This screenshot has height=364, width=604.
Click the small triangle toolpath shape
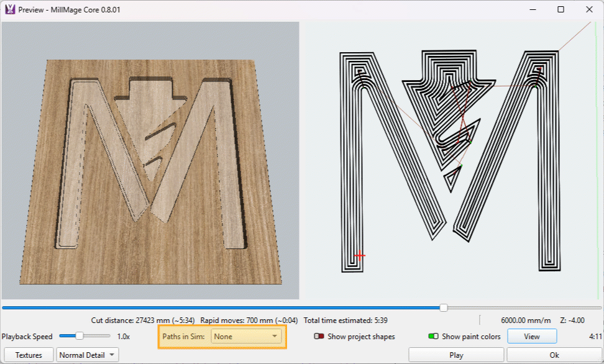pos(452,179)
